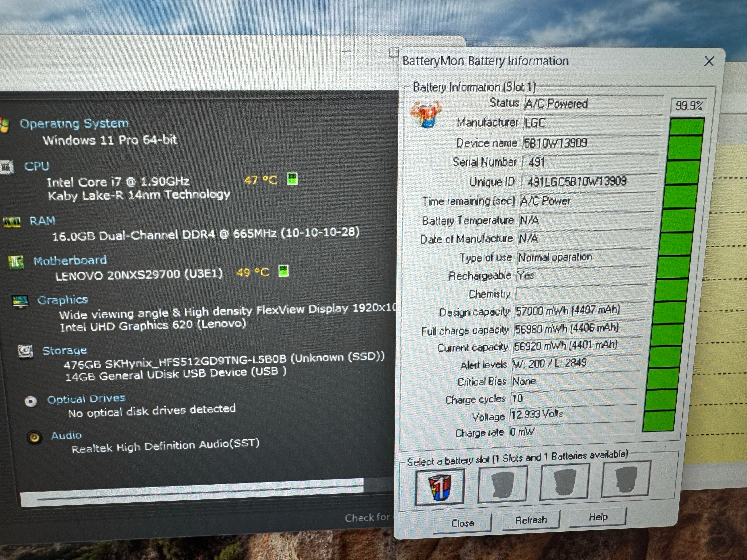Click the green motherboard temperature status icon
Image resolution: width=747 pixels, height=560 pixels.
tap(284, 271)
